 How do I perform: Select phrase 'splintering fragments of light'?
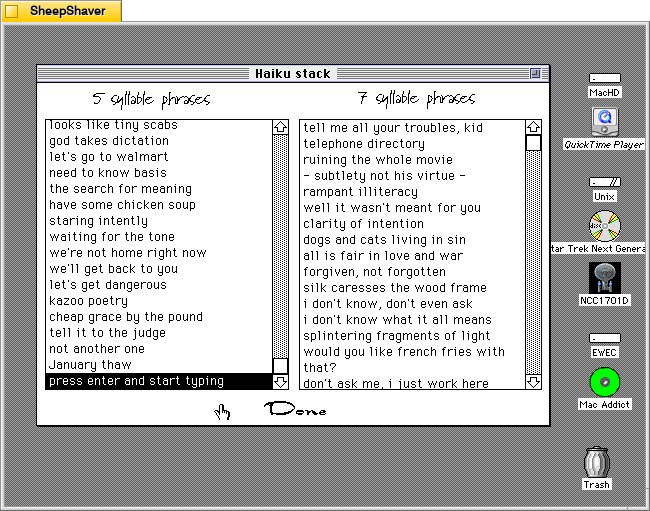click(396, 336)
